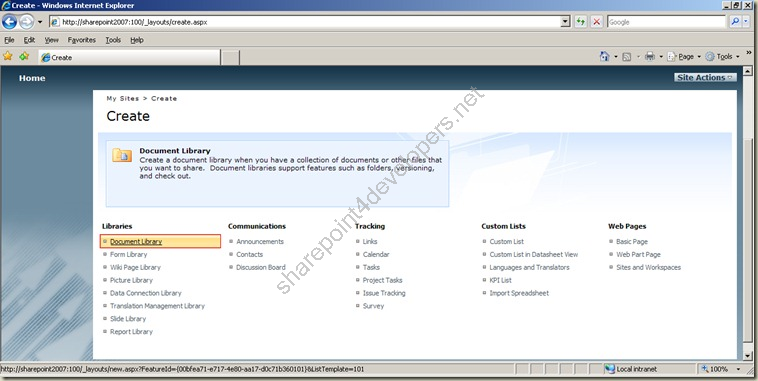
Task: Click the Home page icon in toolbar
Action: pyautogui.click(x=604, y=57)
